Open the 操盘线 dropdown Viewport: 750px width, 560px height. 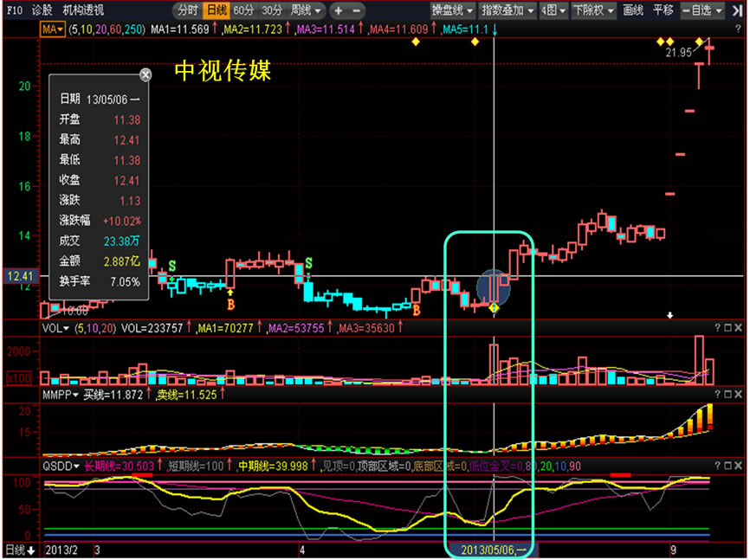click(452, 10)
